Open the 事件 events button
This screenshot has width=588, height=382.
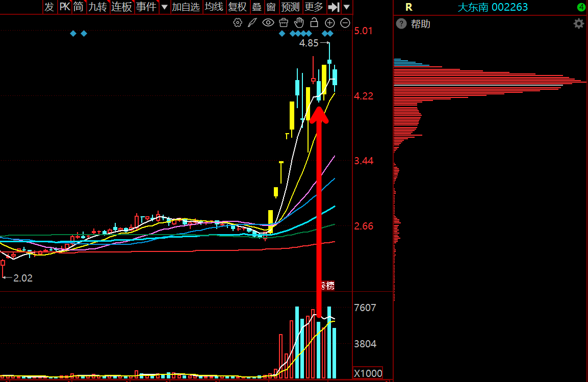(x=146, y=7)
